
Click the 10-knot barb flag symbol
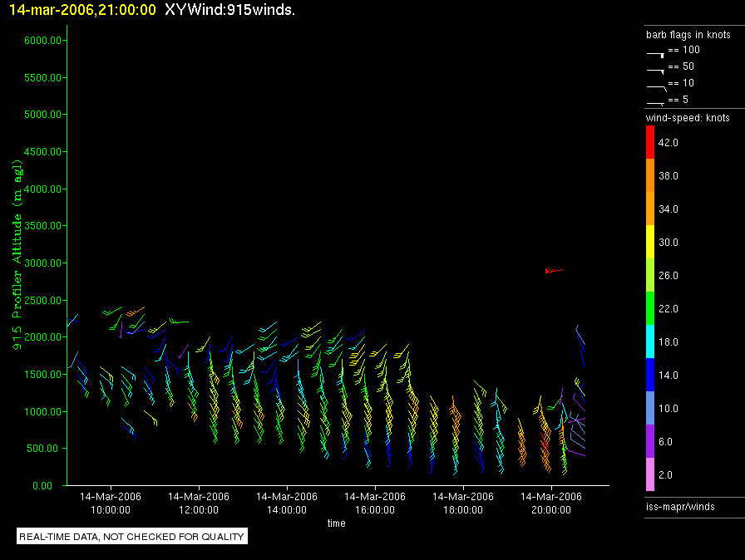pyautogui.click(x=656, y=86)
